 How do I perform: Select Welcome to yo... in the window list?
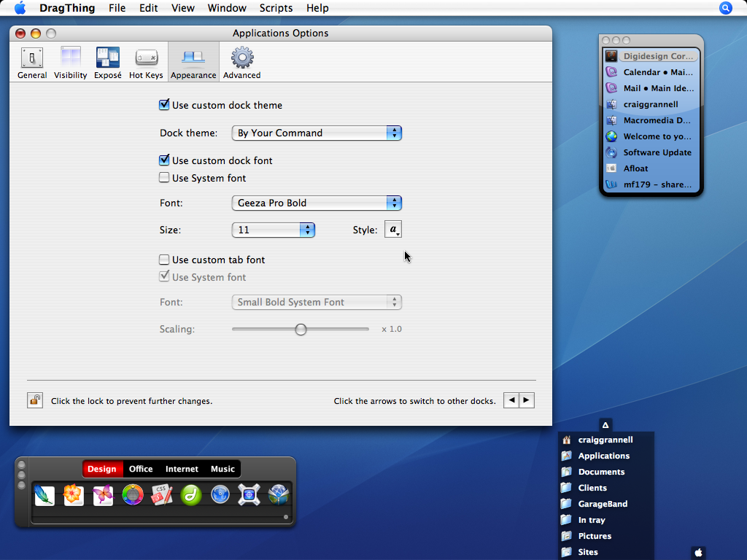click(651, 136)
